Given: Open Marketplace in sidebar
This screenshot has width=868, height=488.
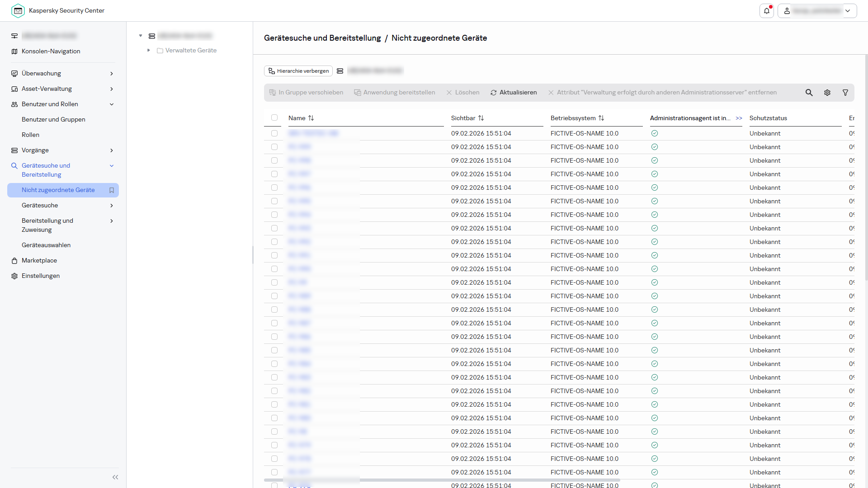Looking at the screenshot, I should (39, 261).
